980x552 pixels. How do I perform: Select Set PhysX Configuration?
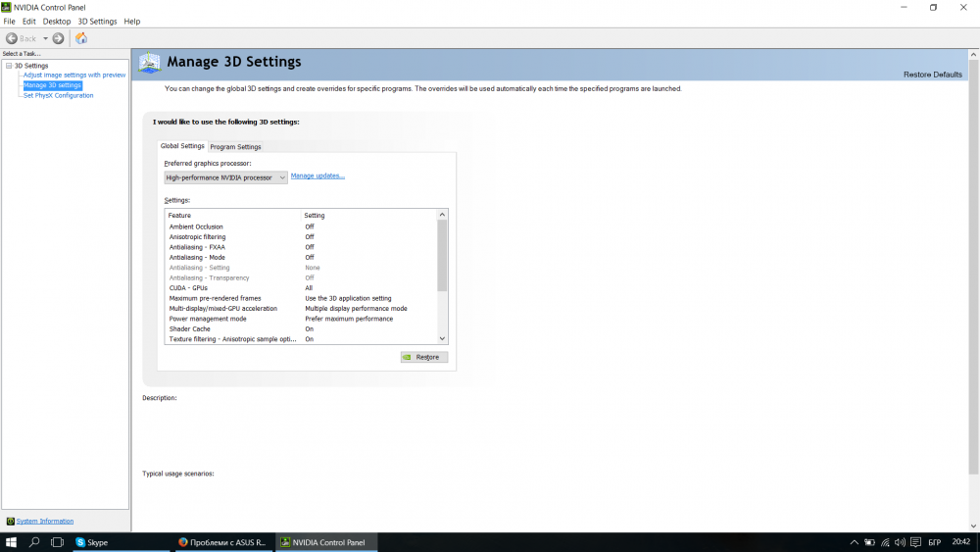tap(58, 96)
